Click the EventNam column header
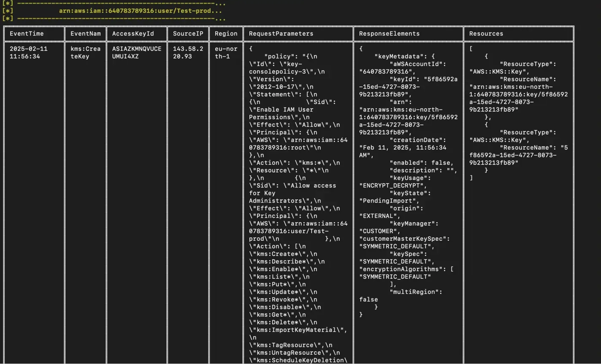 pyautogui.click(x=86, y=34)
